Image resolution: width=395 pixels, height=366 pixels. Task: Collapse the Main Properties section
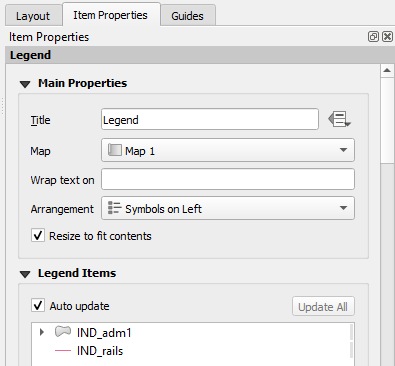click(x=25, y=84)
